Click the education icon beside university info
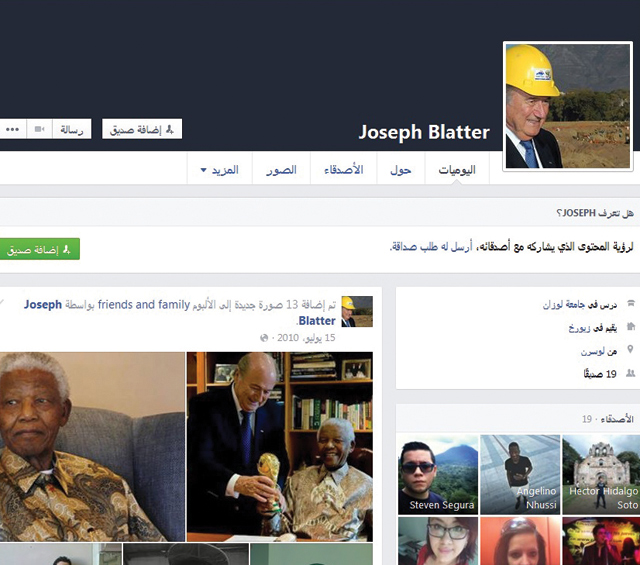 pyautogui.click(x=631, y=303)
